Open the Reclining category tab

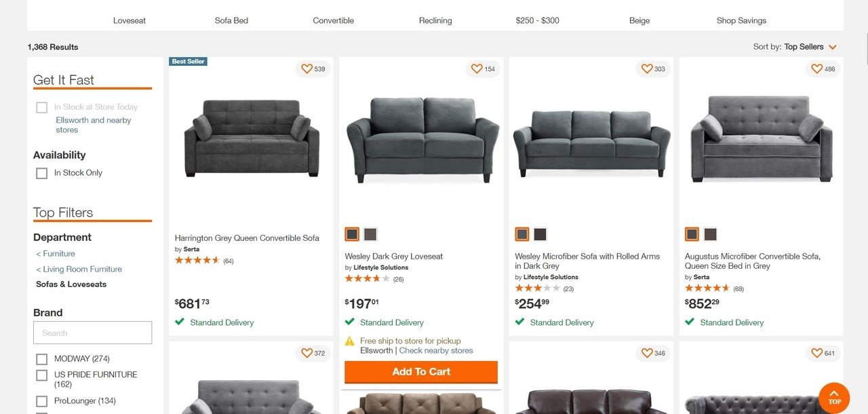pos(435,20)
